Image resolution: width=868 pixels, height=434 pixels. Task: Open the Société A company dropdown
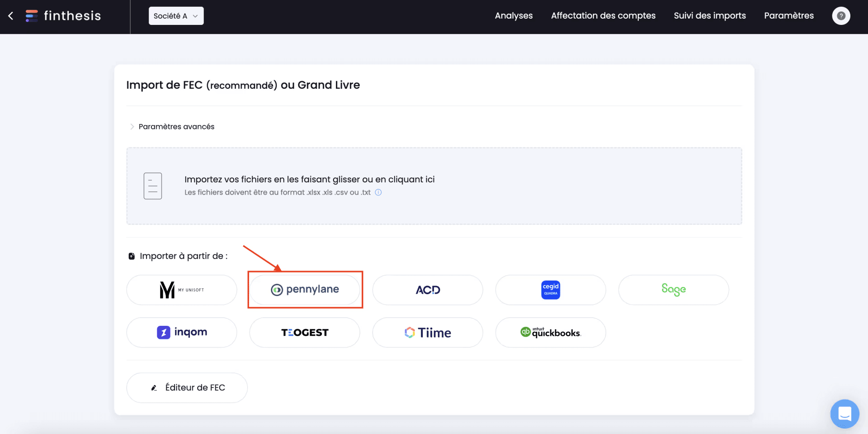176,16
